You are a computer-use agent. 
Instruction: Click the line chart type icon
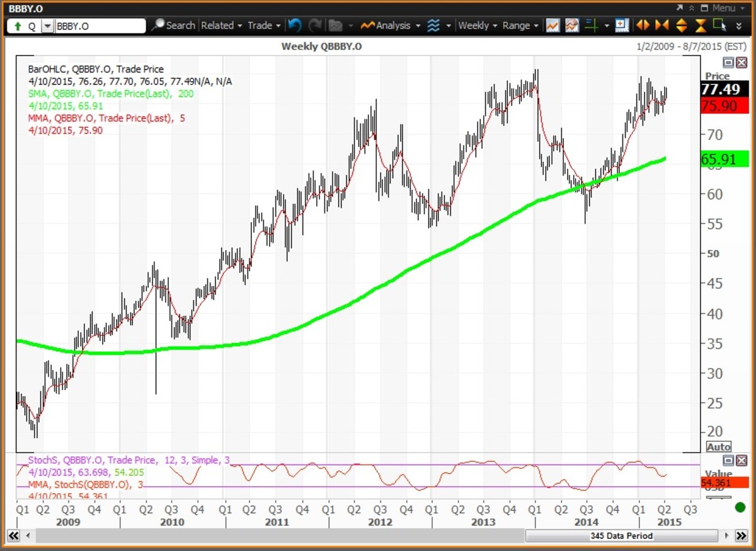[553, 26]
